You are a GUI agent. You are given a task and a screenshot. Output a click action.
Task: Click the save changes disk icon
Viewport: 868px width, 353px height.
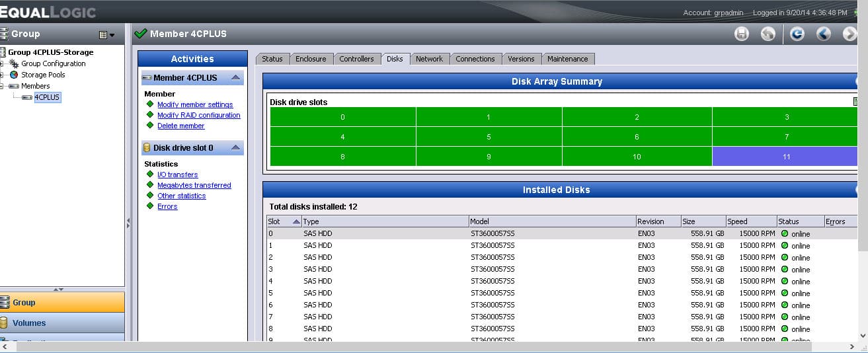[742, 34]
